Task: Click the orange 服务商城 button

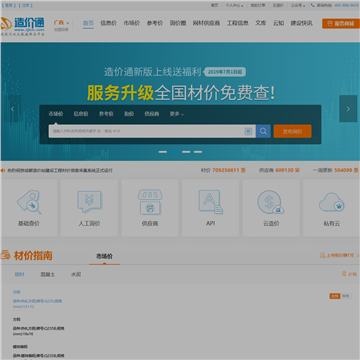Action: point(341,24)
